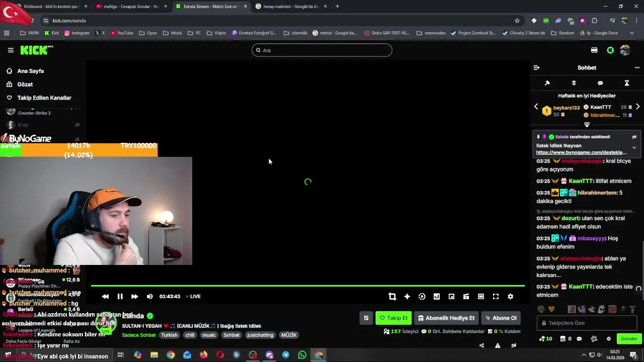Mute the stream volume
The height and width of the screenshot is (362, 644).
pos(149,297)
